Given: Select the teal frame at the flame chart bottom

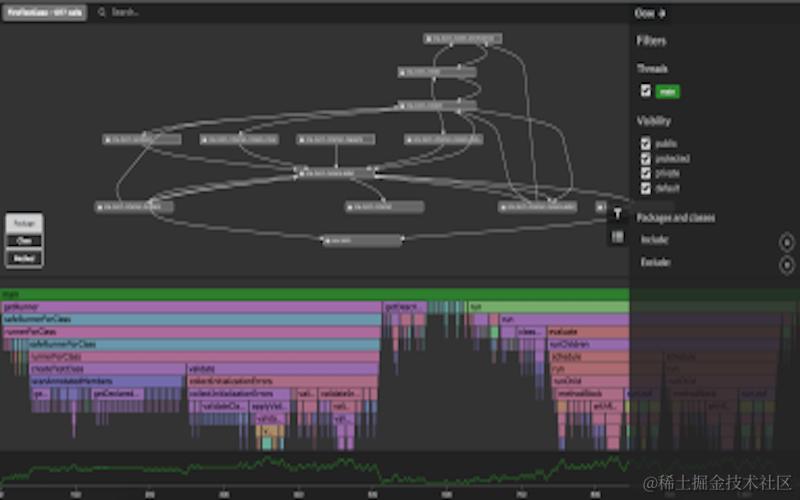Looking at the screenshot, I should tap(267, 443).
